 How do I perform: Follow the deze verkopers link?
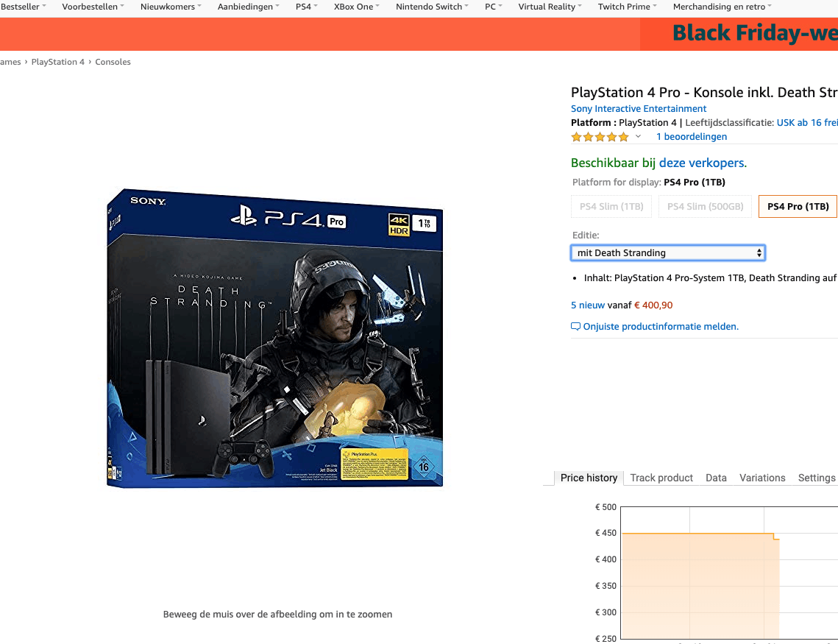(701, 163)
